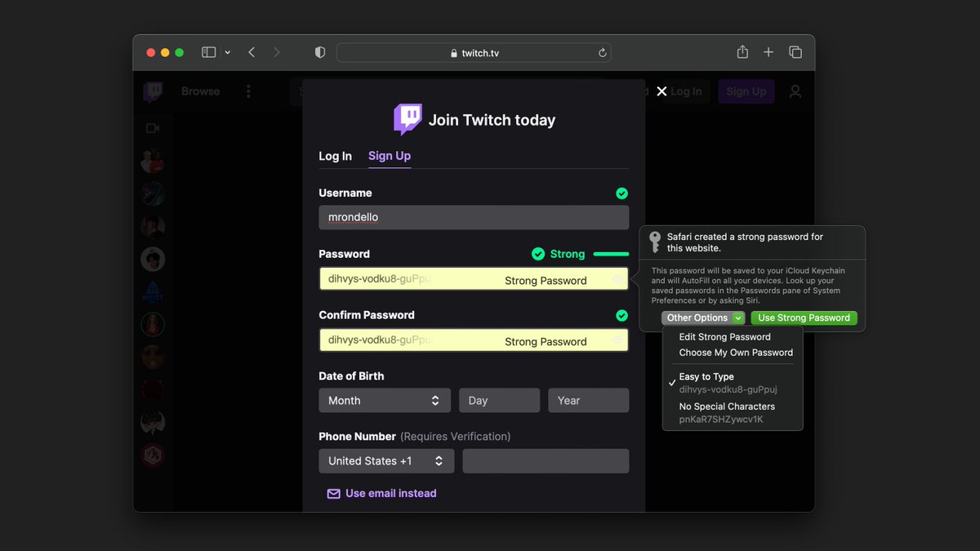
Task: Expand the sidebar chevron next to the sidebar icon
Action: [227, 52]
